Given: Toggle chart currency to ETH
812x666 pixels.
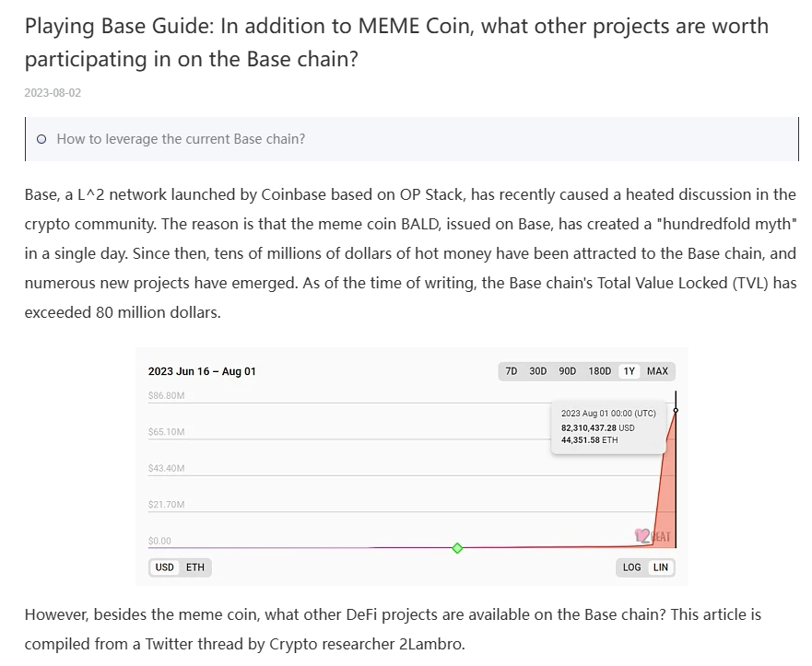Looking at the screenshot, I should (x=194, y=567).
